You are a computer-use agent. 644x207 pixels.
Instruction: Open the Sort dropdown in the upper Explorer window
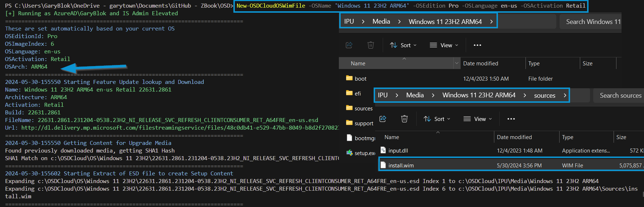pyautogui.click(x=403, y=45)
